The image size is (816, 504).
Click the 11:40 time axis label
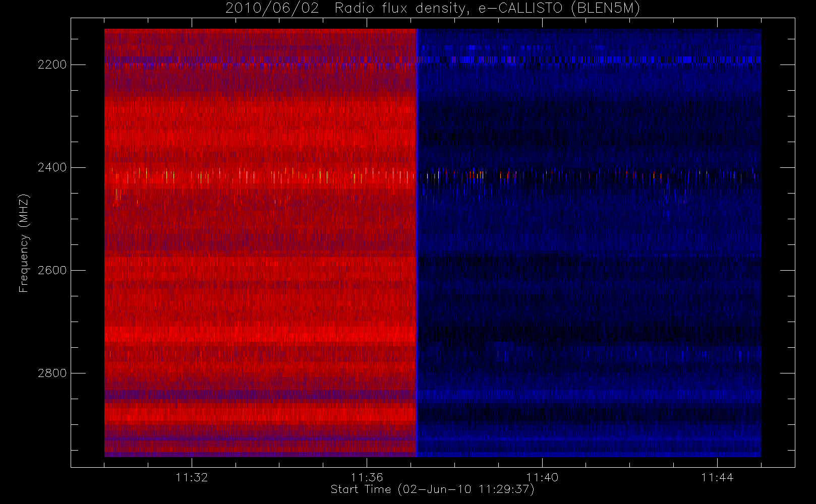pos(542,477)
